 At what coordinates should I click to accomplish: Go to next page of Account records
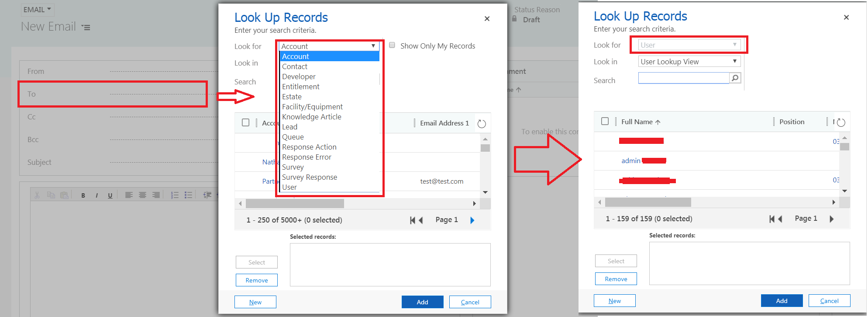pyautogui.click(x=472, y=220)
